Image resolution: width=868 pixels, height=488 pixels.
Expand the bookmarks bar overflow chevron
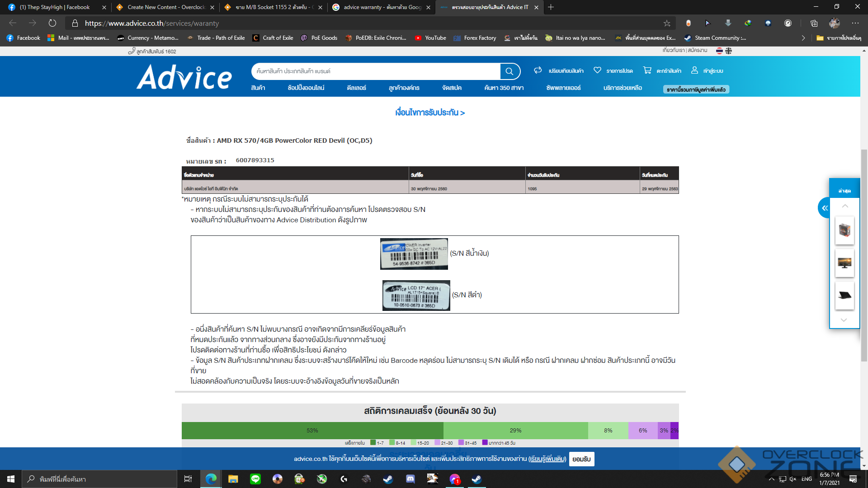click(x=803, y=38)
